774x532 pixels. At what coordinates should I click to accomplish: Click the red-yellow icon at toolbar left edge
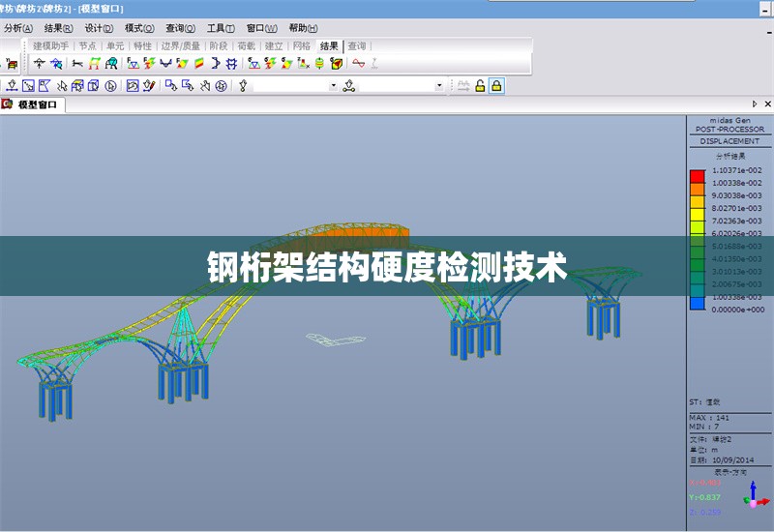pos(12,64)
